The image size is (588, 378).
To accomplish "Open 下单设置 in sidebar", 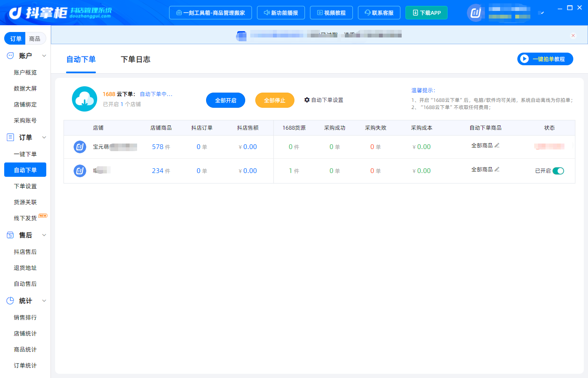I will (25, 186).
